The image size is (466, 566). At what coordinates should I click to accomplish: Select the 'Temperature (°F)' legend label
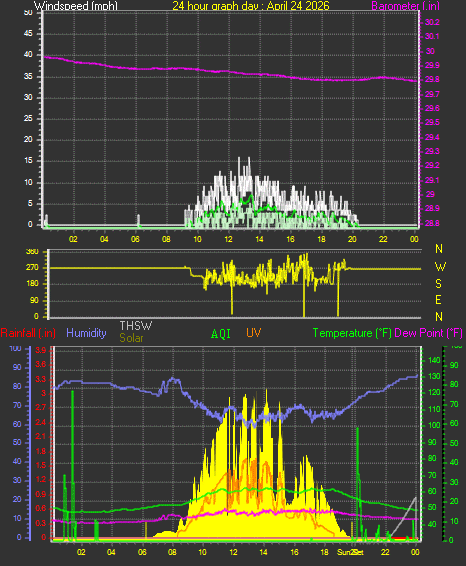coord(352,333)
